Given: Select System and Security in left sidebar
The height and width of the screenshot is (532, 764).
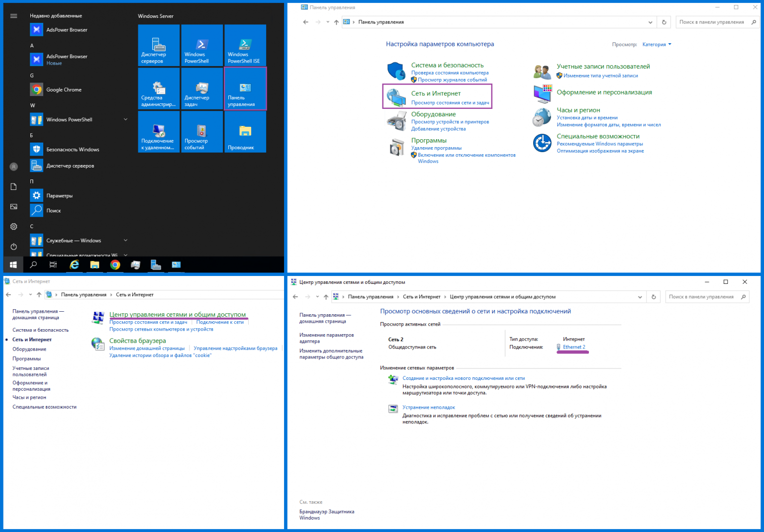Looking at the screenshot, I should (40, 330).
